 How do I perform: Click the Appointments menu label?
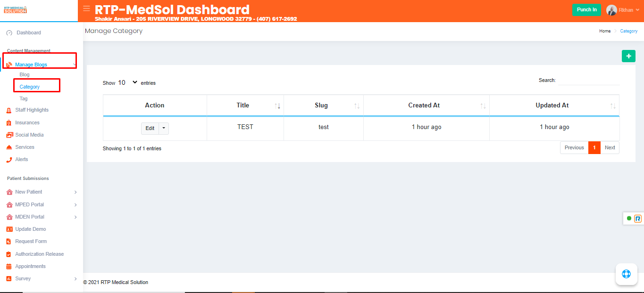[x=31, y=267]
